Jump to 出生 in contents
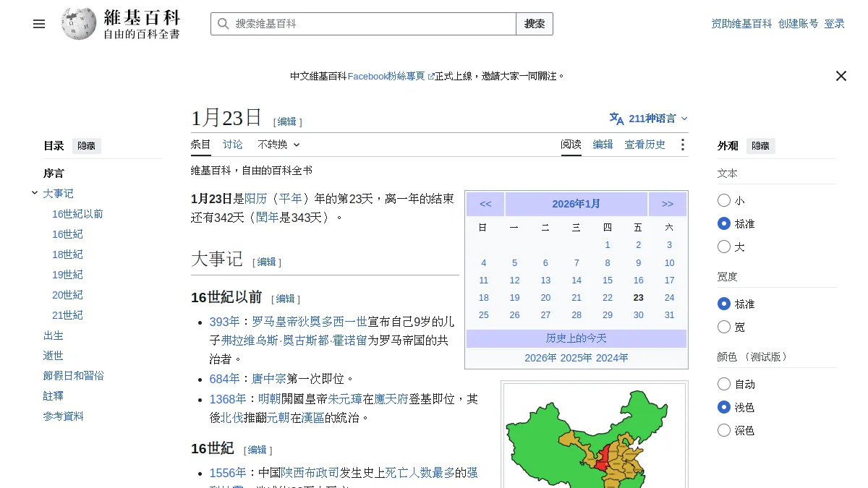This screenshot has width=868, height=488. (x=54, y=335)
